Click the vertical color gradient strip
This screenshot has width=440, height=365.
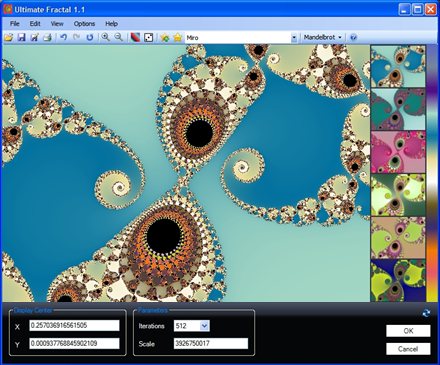coord(432,173)
